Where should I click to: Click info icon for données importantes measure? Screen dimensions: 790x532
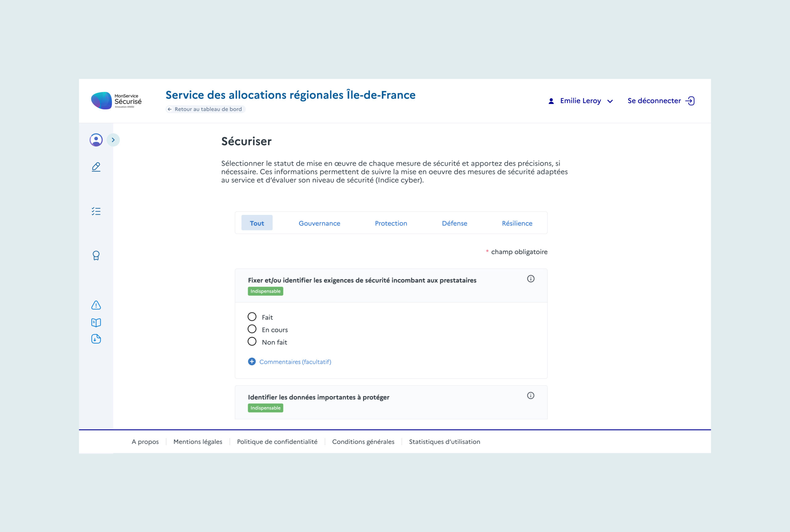(x=530, y=396)
